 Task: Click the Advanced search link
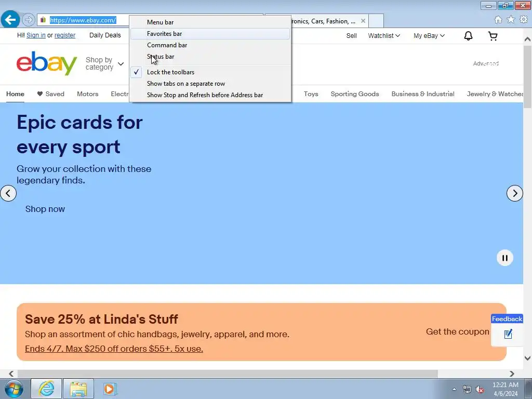tap(486, 63)
